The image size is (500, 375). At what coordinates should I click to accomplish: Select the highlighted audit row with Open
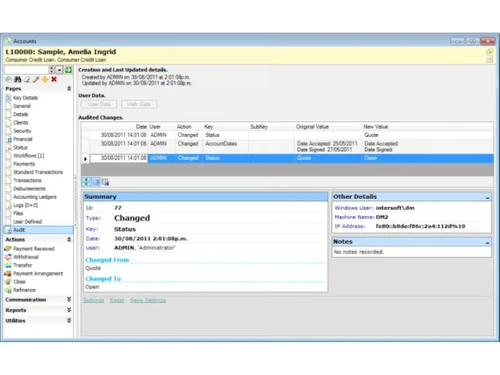point(287,158)
